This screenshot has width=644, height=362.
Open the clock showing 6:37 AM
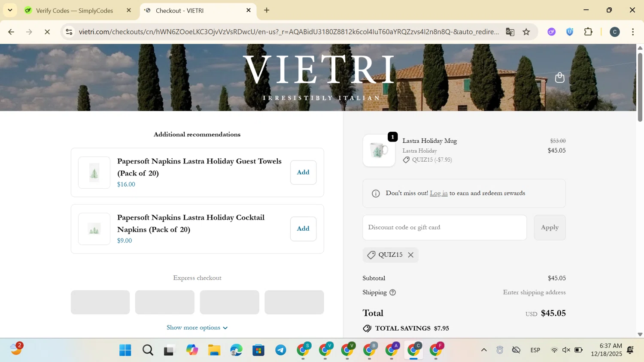point(606,350)
